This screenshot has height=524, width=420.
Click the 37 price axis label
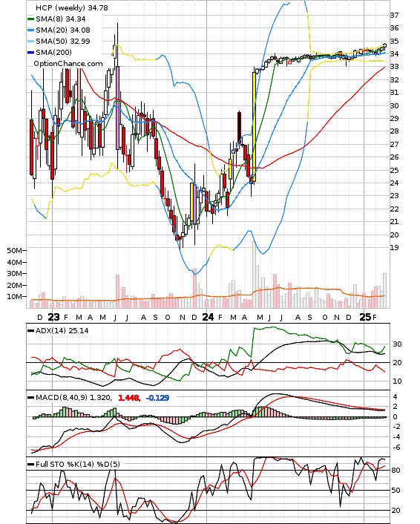click(x=394, y=15)
